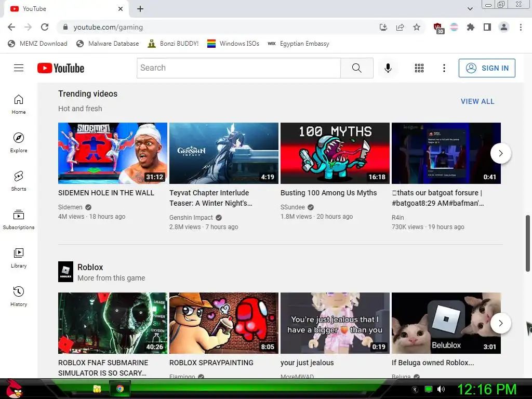The width and height of the screenshot is (532, 399).
Task: Click the 12:16 PM taskbar clock
Action: pos(487,389)
